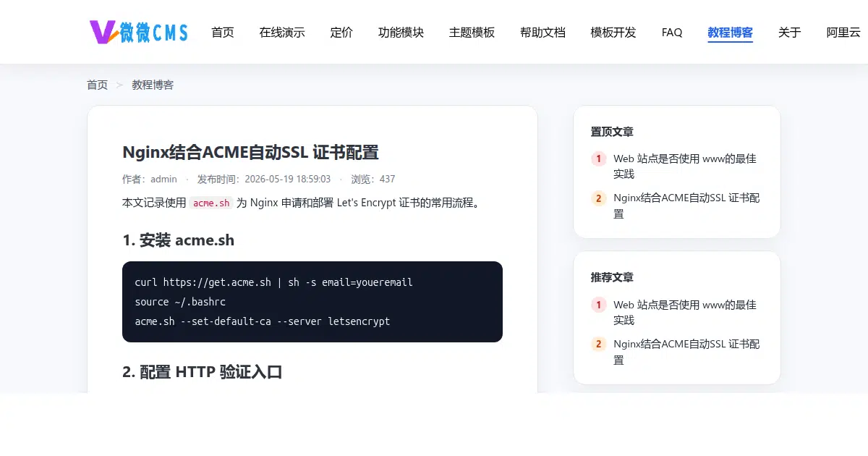Open the 模板开发 nav item
The height and width of the screenshot is (456, 868).
pyautogui.click(x=613, y=33)
